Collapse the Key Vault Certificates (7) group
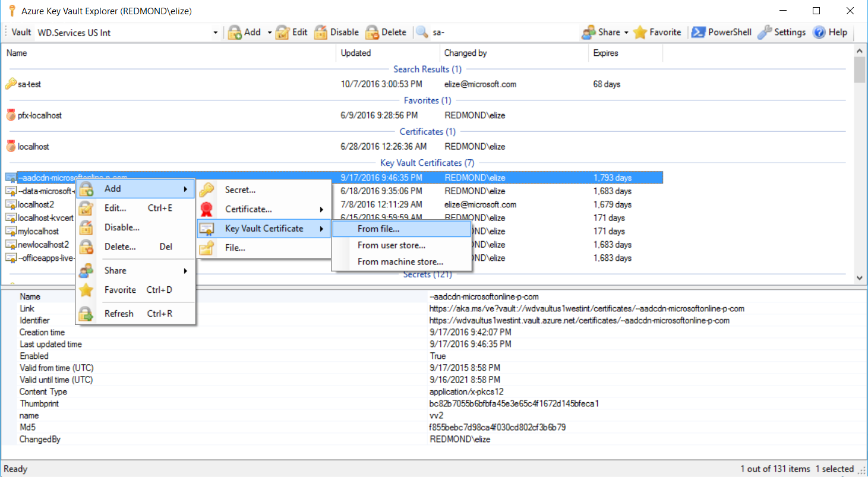 427,162
